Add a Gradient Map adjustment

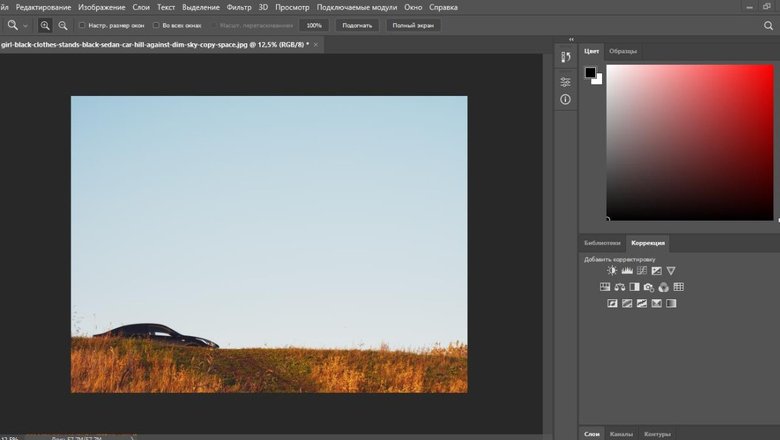(671, 303)
